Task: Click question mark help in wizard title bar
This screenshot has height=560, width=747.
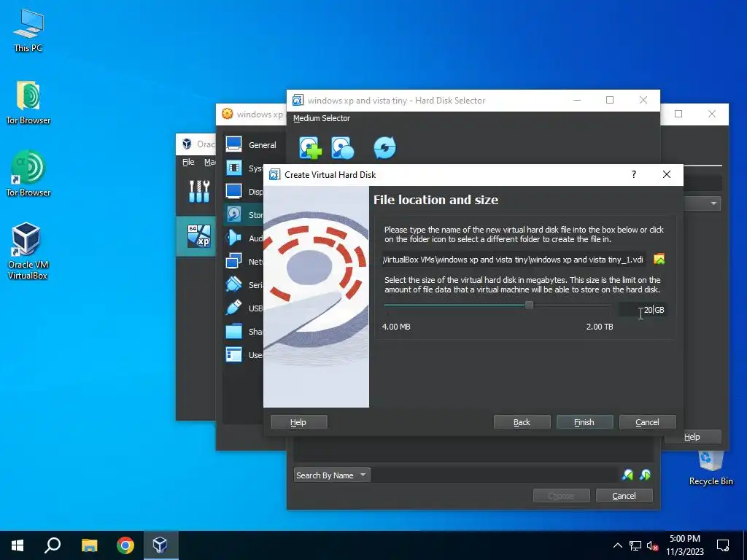Action: pos(634,174)
